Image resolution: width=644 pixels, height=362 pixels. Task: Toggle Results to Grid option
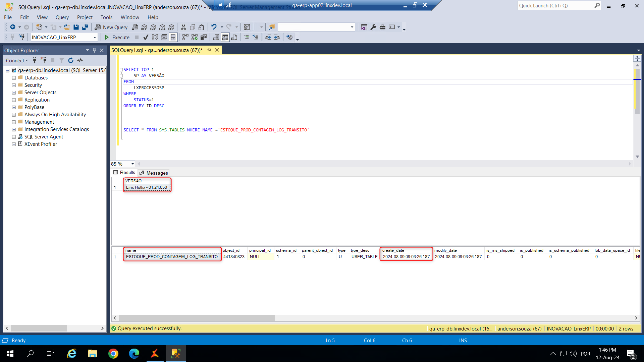point(225,37)
